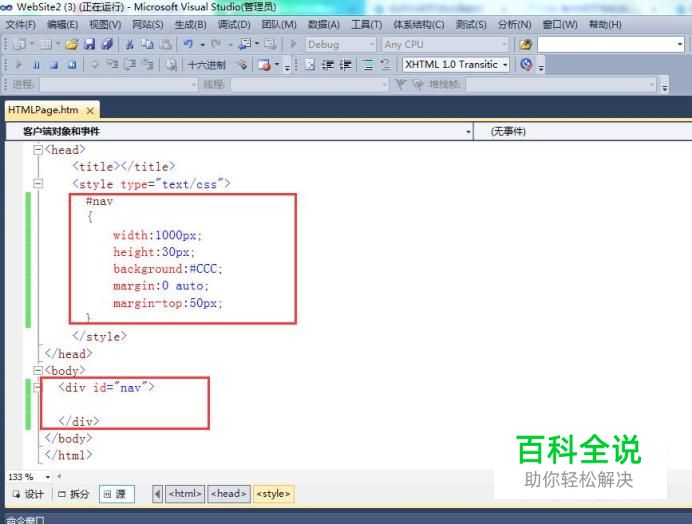Viewport: 692px width, 524px height.
Task: Click the Undo arrow icon
Action: pos(188,44)
